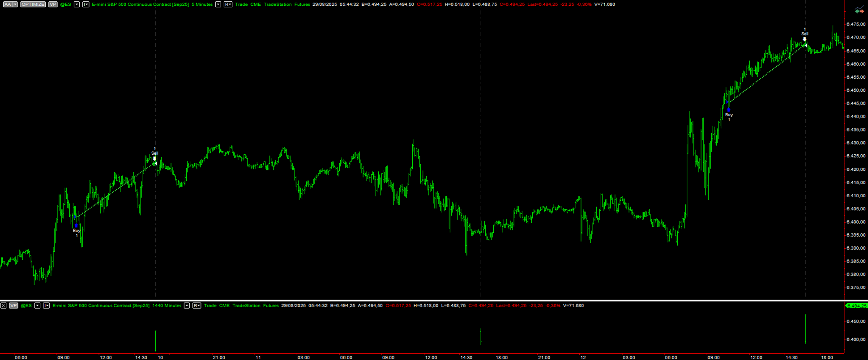This screenshot has width=868, height=360.
Task: Open the bar style selector in lower subchart
Action: [x=47, y=305]
